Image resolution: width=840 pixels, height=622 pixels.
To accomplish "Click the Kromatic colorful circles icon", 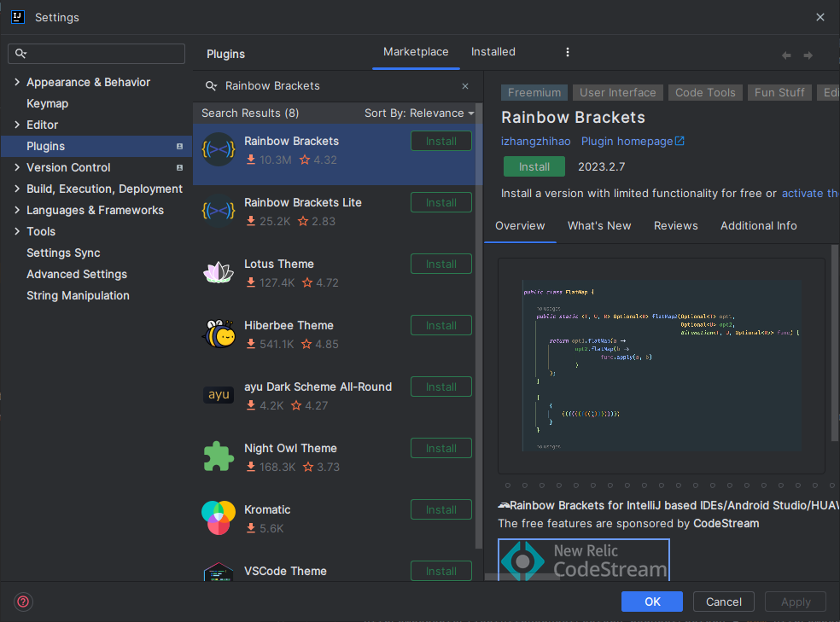I will tap(219, 518).
